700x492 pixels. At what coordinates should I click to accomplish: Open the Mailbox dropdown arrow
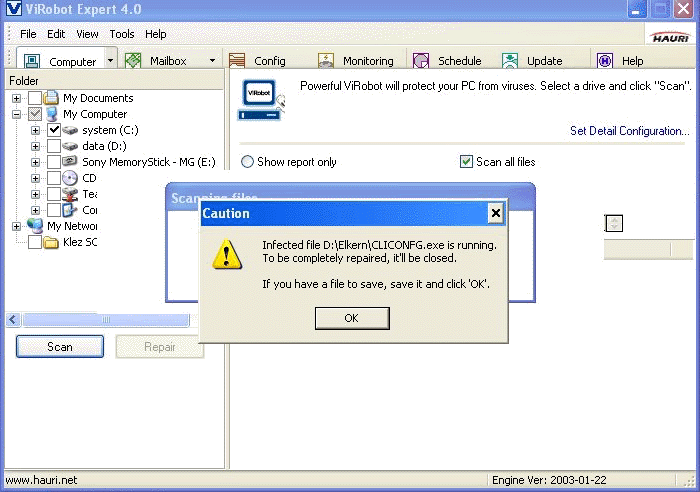[x=212, y=61]
